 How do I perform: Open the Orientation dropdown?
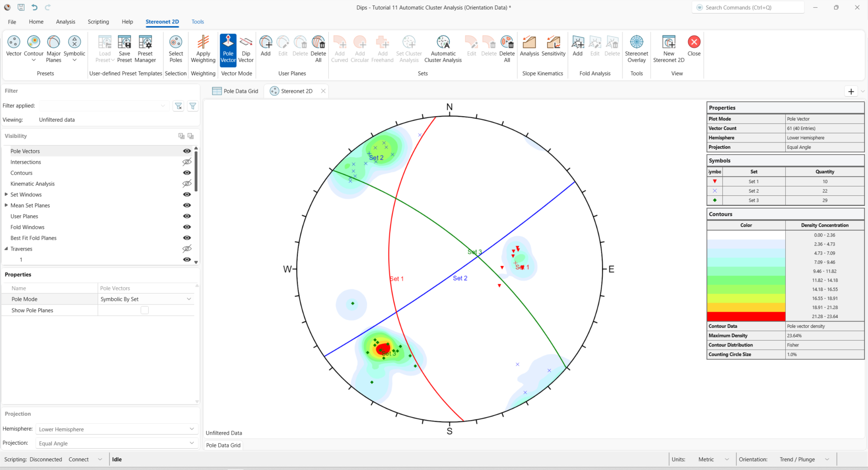[x=804, y=459]
